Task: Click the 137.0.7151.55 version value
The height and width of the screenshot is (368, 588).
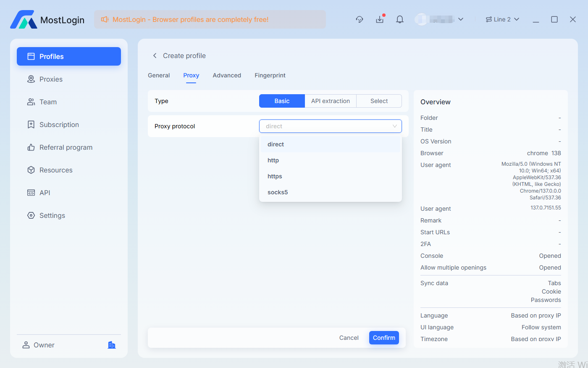Action: (546, 208)
